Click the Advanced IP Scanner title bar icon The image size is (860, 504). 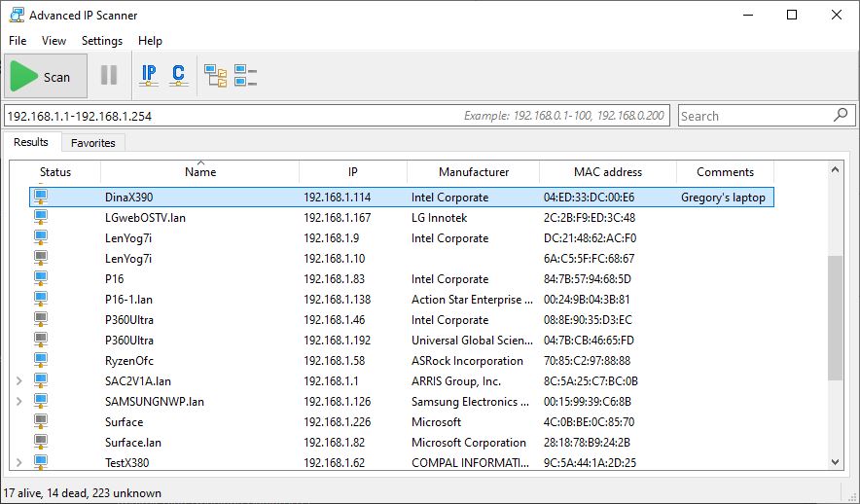coord(17,15)
